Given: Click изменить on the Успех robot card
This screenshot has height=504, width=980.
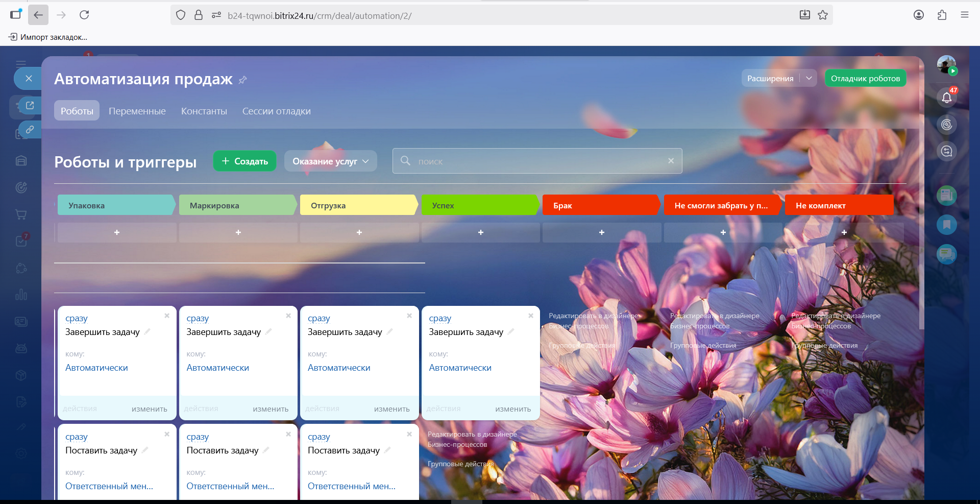Looking at the screenshot, I should pos(513,409).
